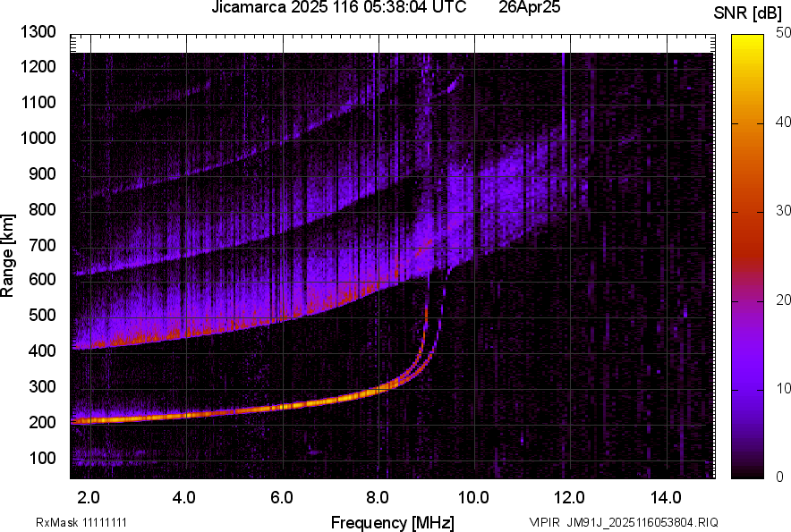The height and width of the screenshot is (532, 791).
Task: Click the colorbar tick label '40'
Action: point(783,122)
